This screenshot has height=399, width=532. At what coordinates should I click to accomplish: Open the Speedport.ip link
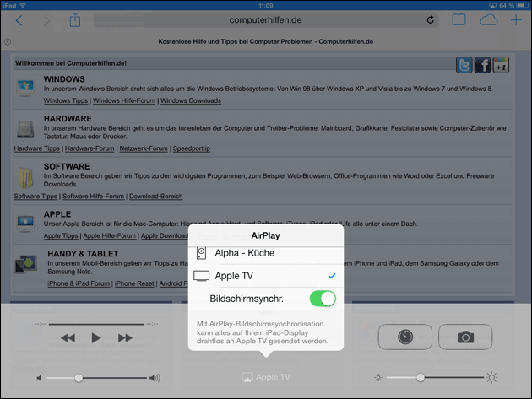click(192, 148)
